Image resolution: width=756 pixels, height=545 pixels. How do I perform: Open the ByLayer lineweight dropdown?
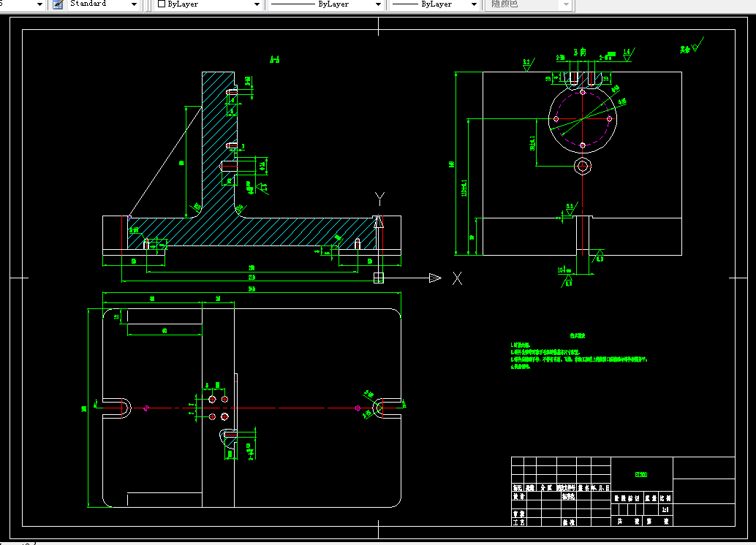click(x=434, y=4)
